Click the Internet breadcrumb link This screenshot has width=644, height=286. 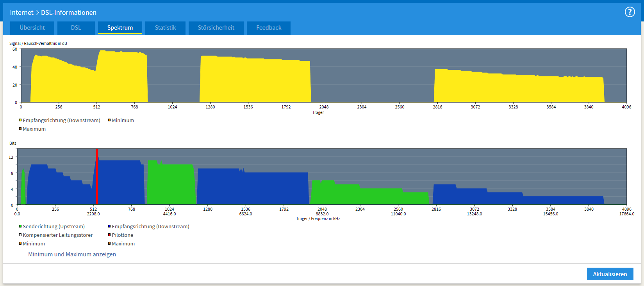(x=21, y=12)
